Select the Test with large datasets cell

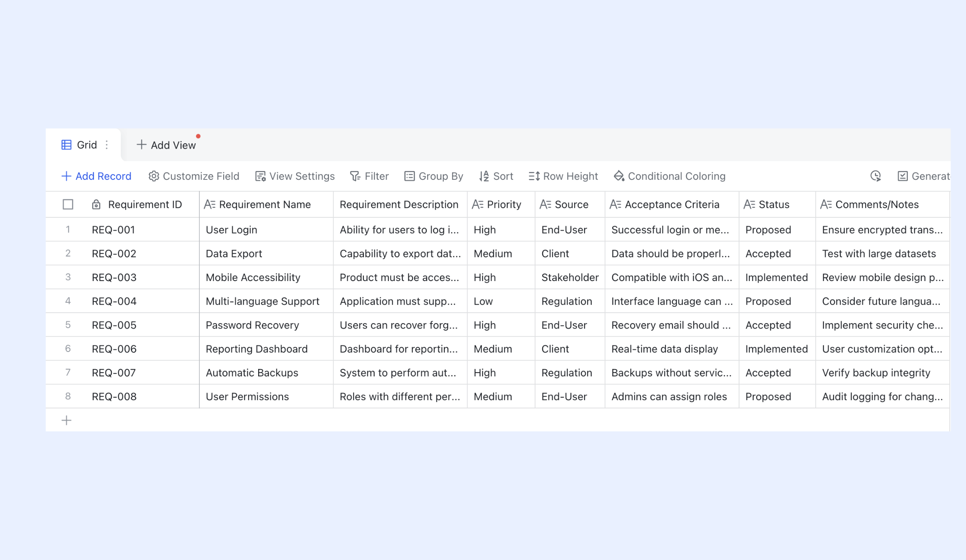[883, 254]
